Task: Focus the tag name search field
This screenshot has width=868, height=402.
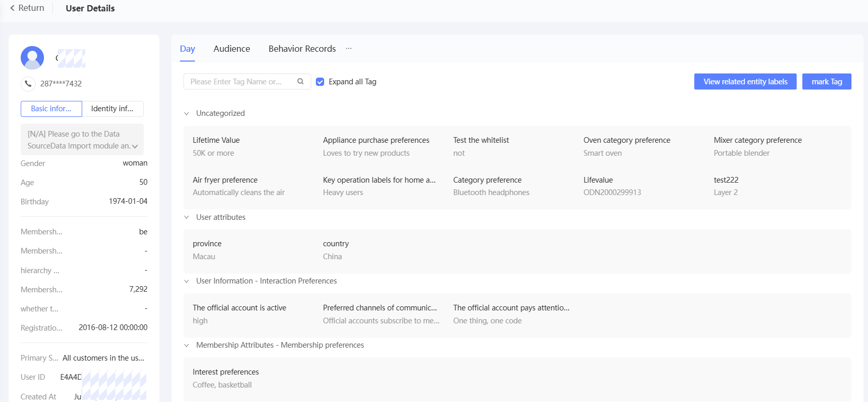Action: tap(238, 82)
